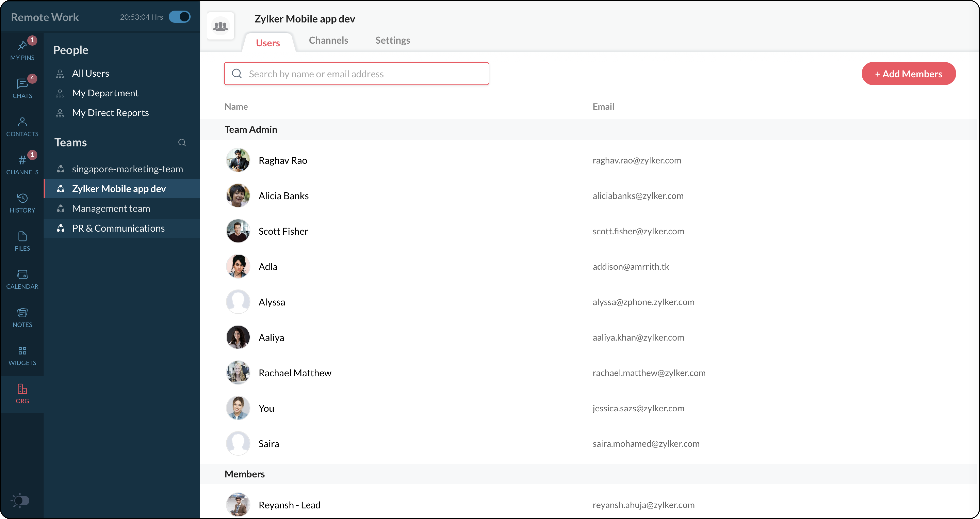Click the Members section header
This screenshot has height=519, width=980.
pyautogui.click(x=245, y=474)
